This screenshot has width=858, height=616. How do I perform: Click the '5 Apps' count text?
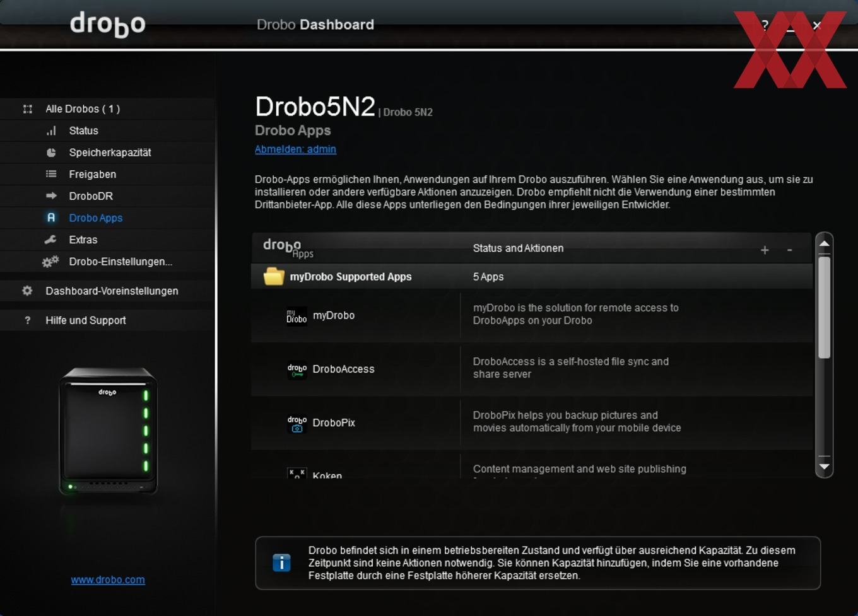pos(488,277)
